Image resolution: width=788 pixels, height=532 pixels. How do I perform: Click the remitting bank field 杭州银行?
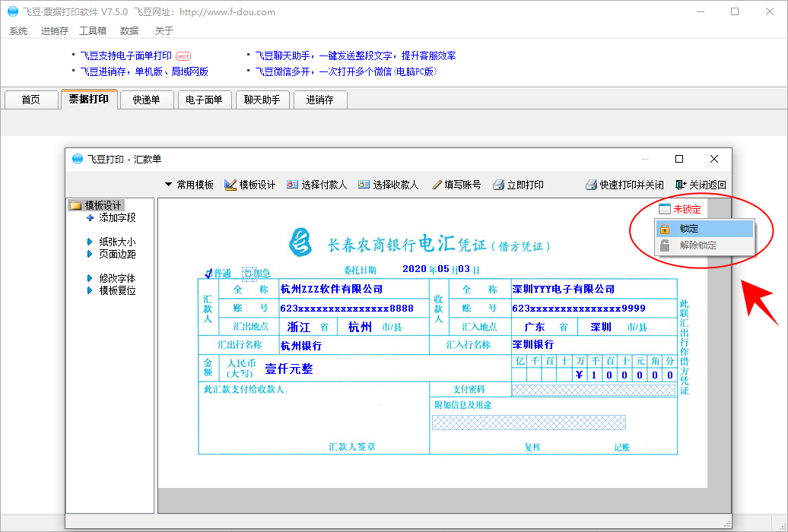click(301, 346)
